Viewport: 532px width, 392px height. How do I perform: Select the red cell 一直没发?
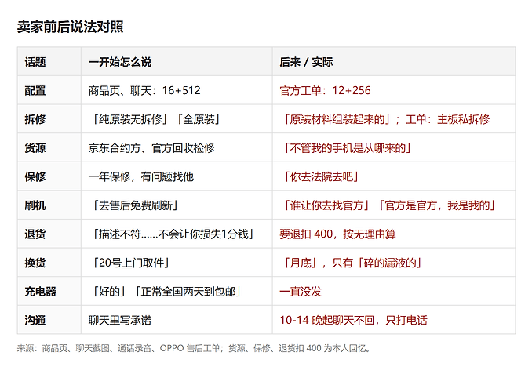[x=394, y=291]
